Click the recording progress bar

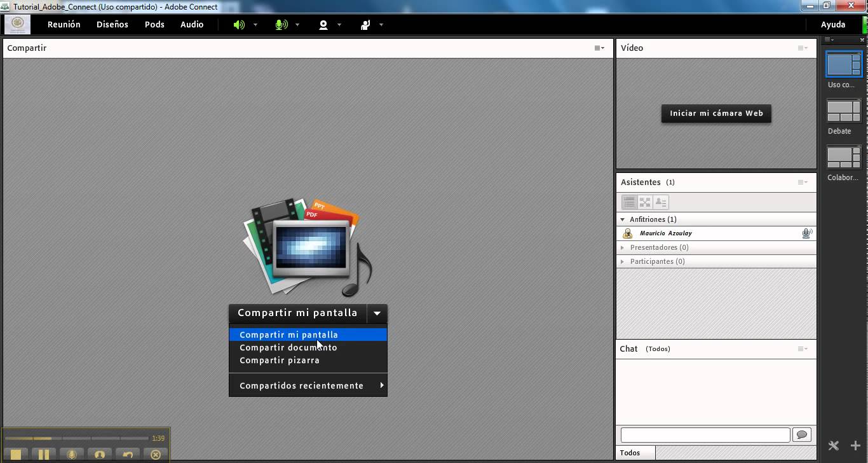(76, 438)
